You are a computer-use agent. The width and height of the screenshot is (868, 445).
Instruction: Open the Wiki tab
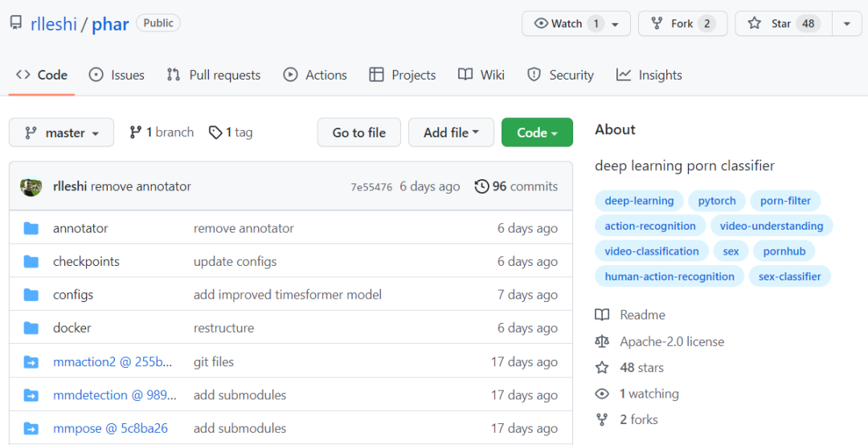pos(481,75)
